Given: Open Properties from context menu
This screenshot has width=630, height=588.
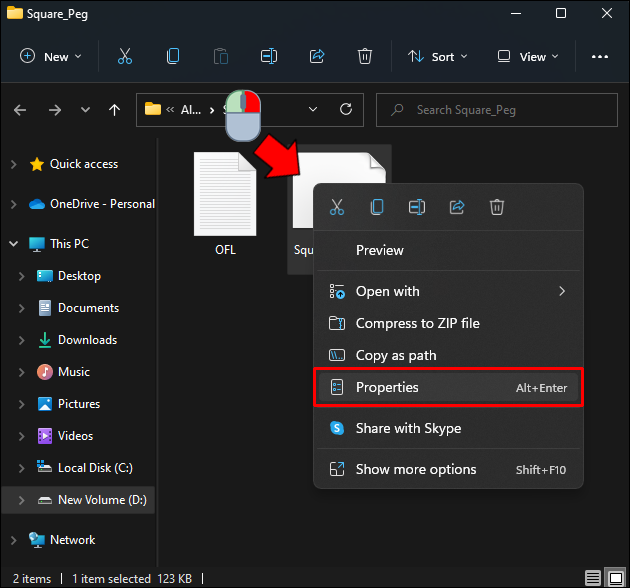Looking at the screenshot, I should (448, 387).
